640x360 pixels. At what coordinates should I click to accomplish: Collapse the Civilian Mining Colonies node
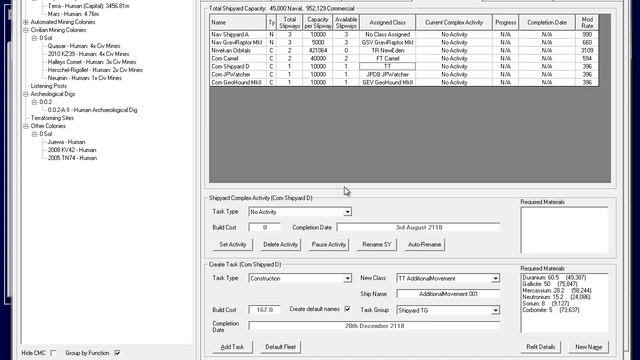click(x=26, y=30)
